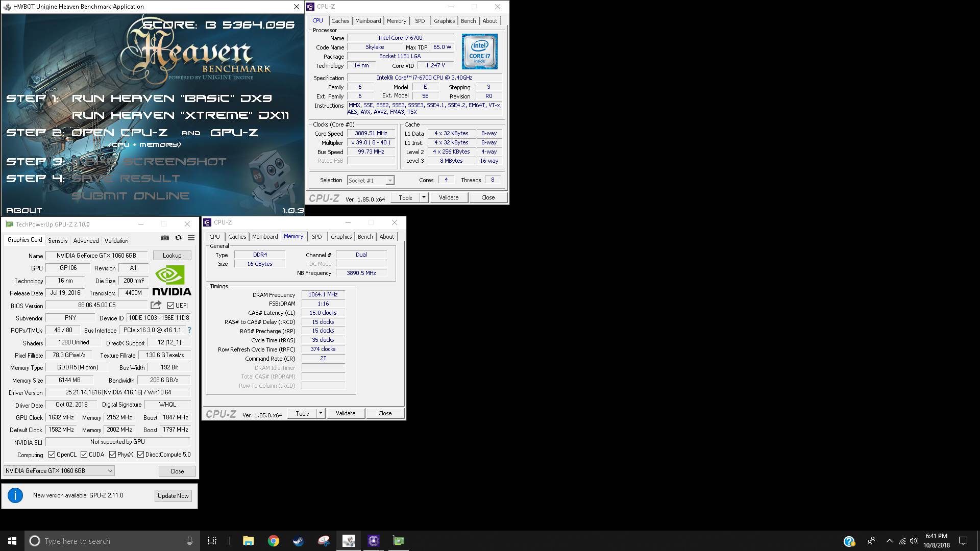Open Windows Start menu
The height and width of the screenshot is (551, 980).
click(12, 541)
